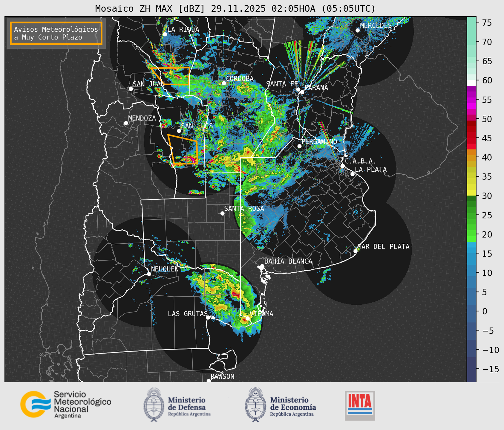Click the MAR DEL PLATA city label
This screenshot has height=430, width=504.
click(x=383, y=247)
